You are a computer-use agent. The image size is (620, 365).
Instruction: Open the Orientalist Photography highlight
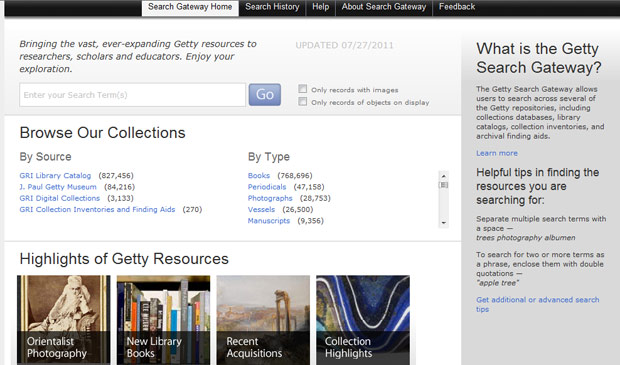[x=64, y=320]
